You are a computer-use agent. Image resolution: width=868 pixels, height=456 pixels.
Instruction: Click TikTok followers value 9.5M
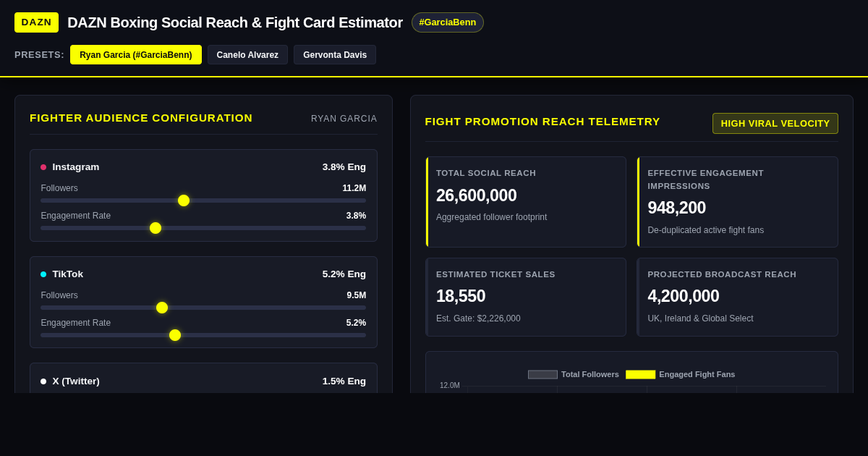[x=357, y=295]
